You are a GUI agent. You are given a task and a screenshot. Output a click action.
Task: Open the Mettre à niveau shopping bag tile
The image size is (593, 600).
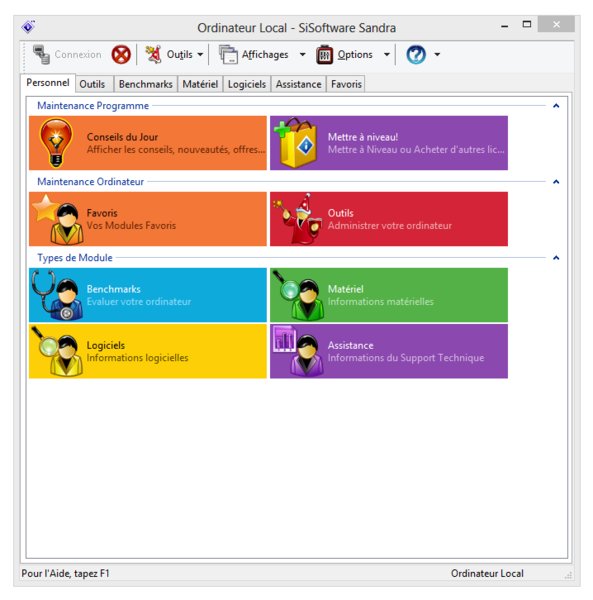click(389, 143)
